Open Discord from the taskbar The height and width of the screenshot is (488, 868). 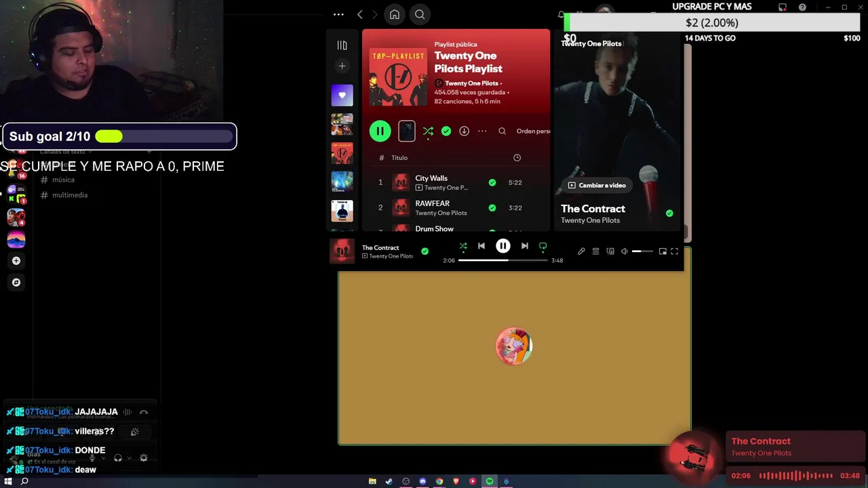pos(422,481)
